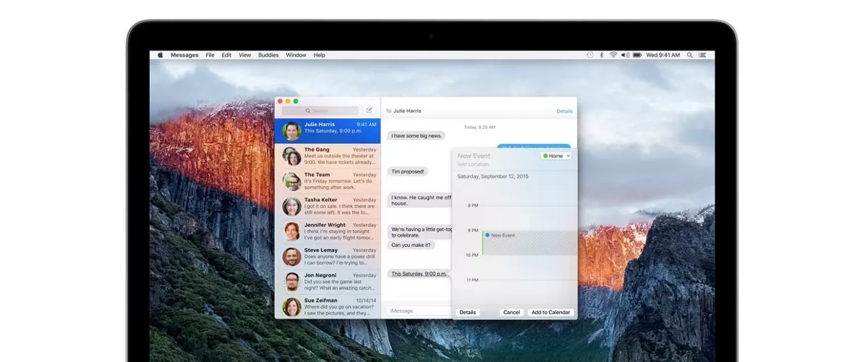Click the 'Tim proposed!' message bubble
The width and height of the screenshot is (868, 362).
tap(408, 172)
